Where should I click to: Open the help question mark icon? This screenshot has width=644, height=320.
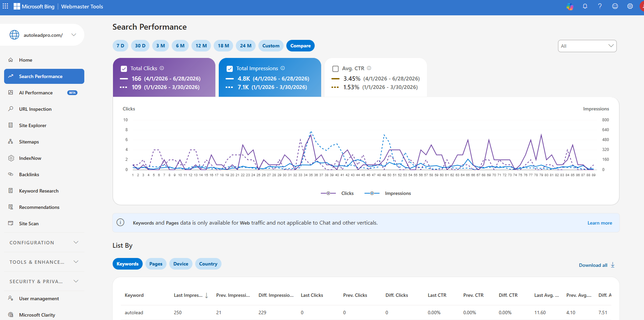point(600,6)
